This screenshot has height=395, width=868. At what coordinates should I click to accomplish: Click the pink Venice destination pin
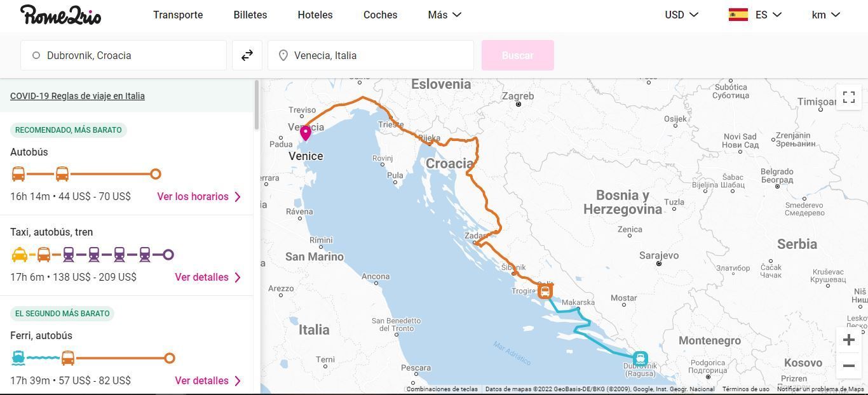tap(306, 133)
